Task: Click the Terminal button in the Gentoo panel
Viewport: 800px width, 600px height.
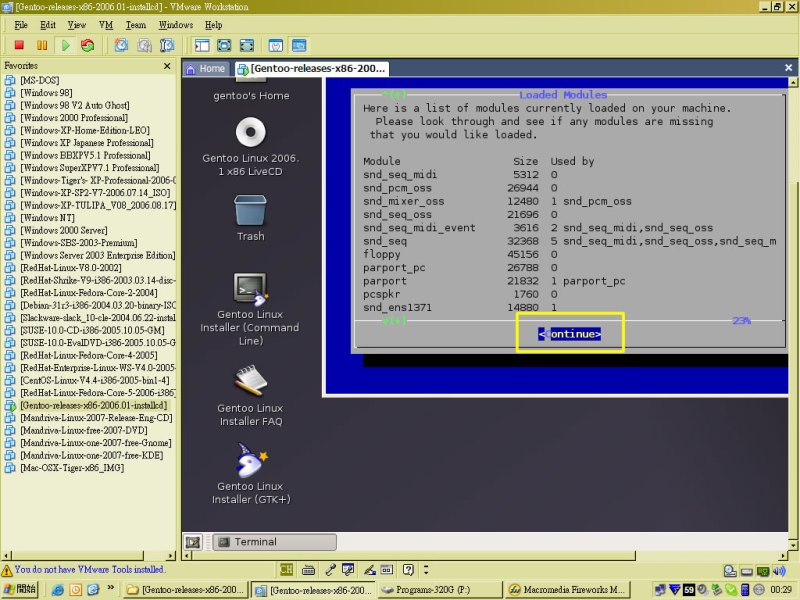Action: [x=274, y=542]
